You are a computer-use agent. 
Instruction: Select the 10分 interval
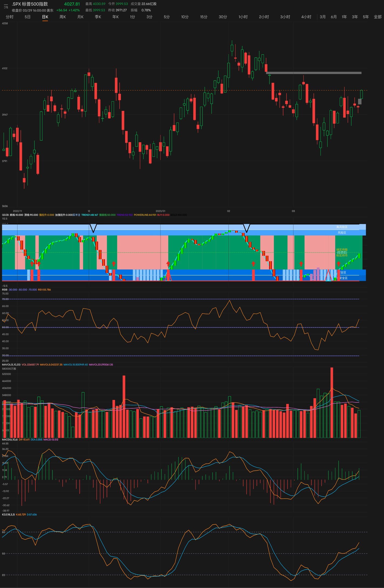(185, 17)
